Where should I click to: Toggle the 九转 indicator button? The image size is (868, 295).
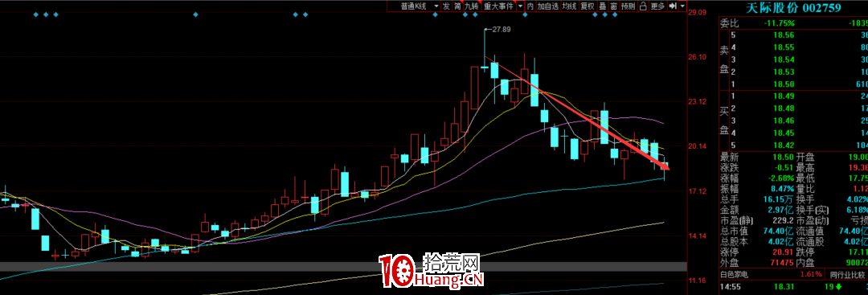click(x=473, y=6)
